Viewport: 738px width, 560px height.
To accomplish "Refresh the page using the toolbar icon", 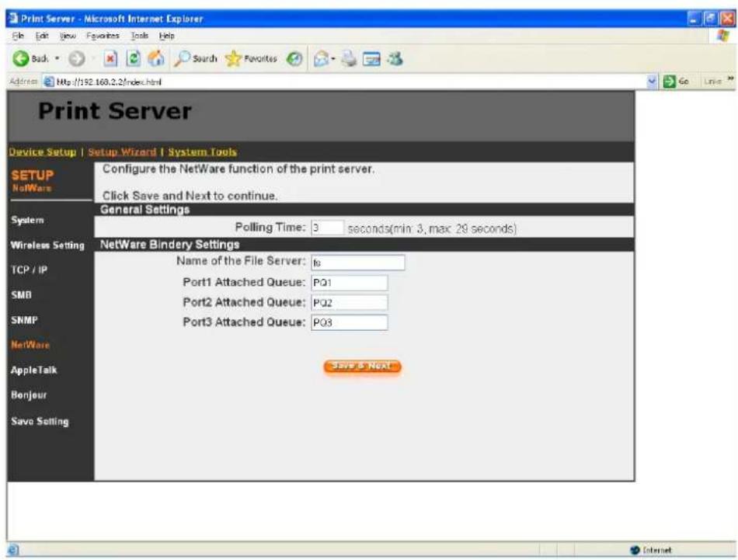I will (x=133, y=59).
